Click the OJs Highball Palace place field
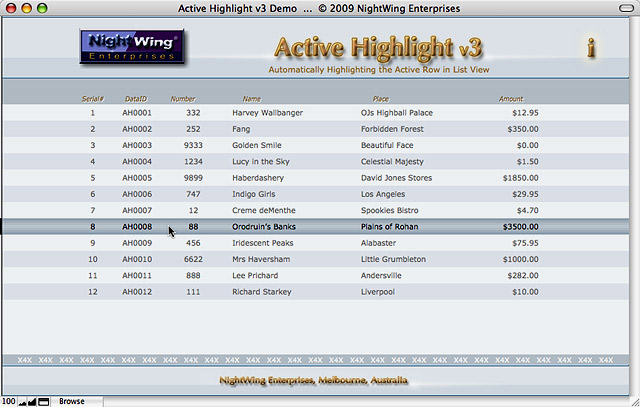The width and height of the screenshot is (640, 407). click(x=397, y=113)
